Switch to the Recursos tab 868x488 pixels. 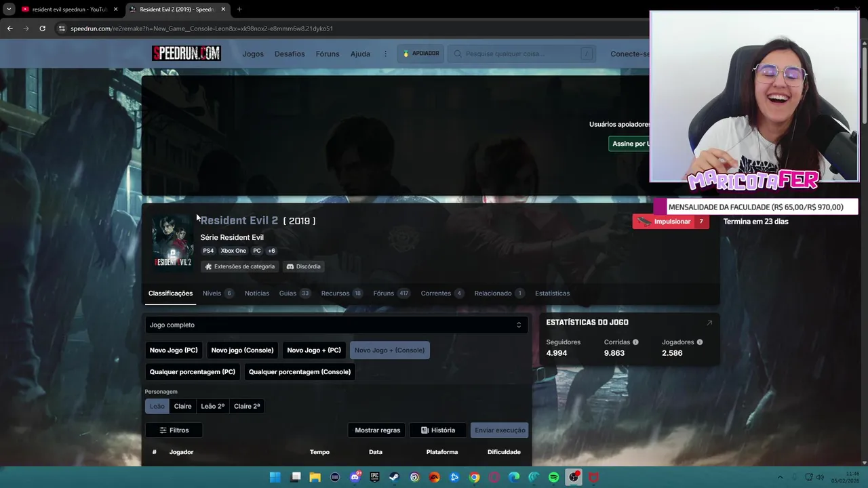[x=342, y=293]
